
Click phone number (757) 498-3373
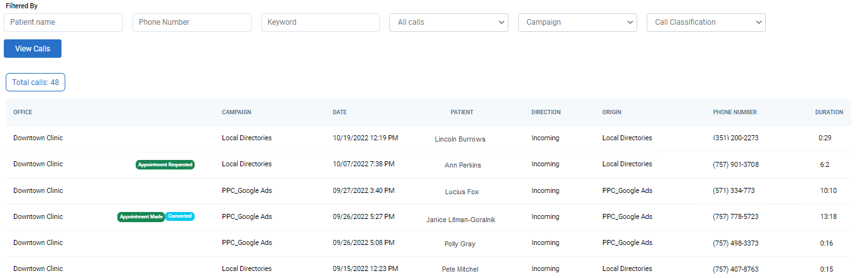735,243
